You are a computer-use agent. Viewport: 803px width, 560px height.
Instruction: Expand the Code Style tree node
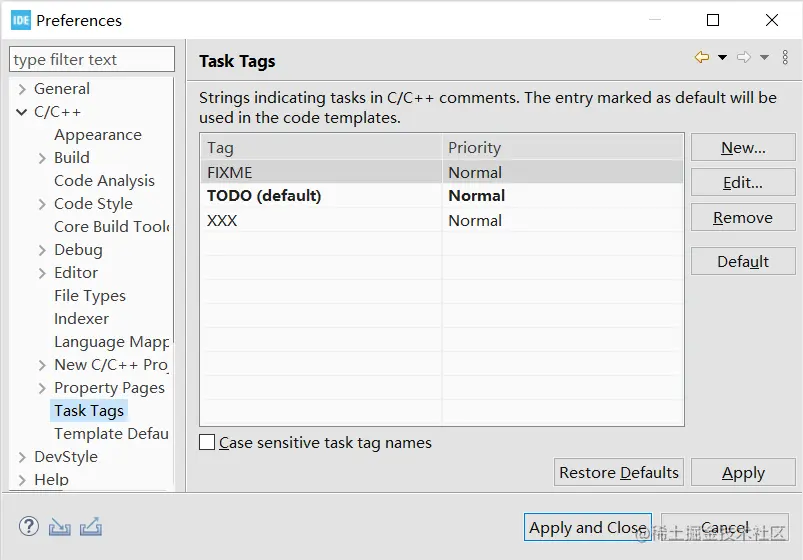coord(42,204)
